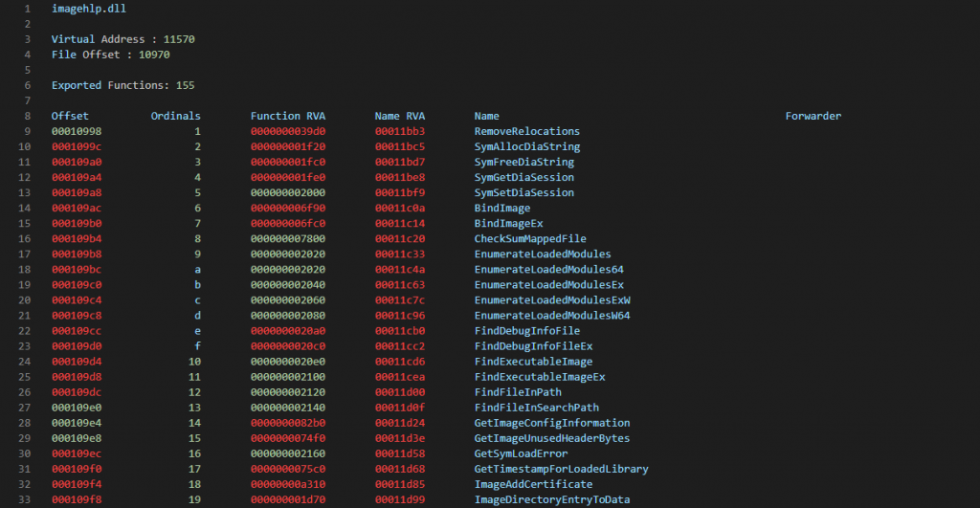Click the Forwarder column header

click(x=813, y=116)
